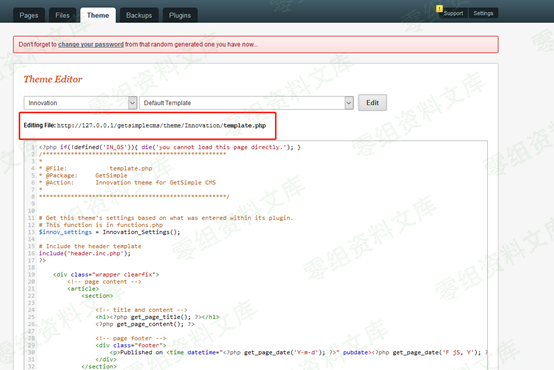The image size is (554, 370).
Task: Open the Pages tab
Action: pos(29,15)
